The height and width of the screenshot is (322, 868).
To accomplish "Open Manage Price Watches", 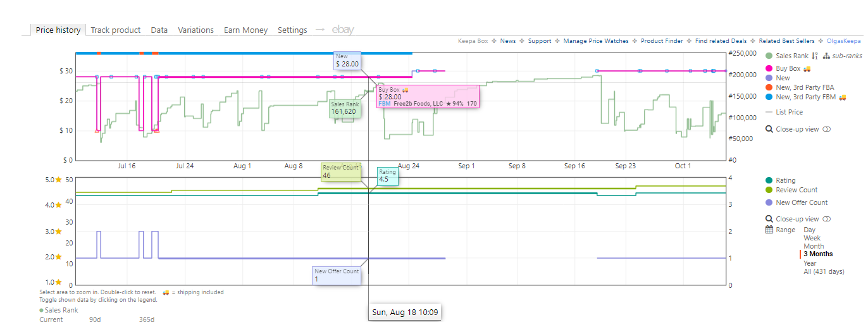I will (596, 41).
